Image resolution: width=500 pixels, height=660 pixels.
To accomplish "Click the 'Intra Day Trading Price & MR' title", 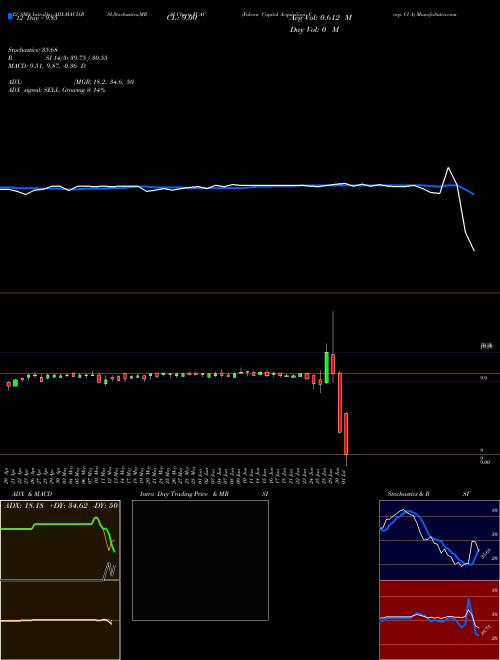I will pyautogui.click(x=184, y=494).
